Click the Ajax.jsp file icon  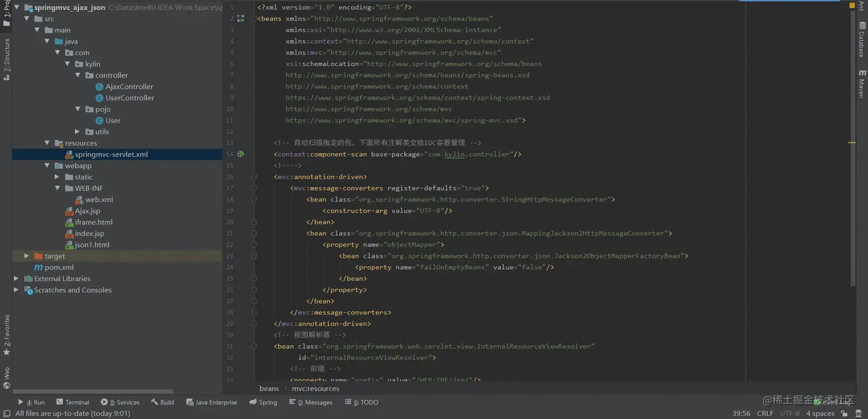pos(69,211)
